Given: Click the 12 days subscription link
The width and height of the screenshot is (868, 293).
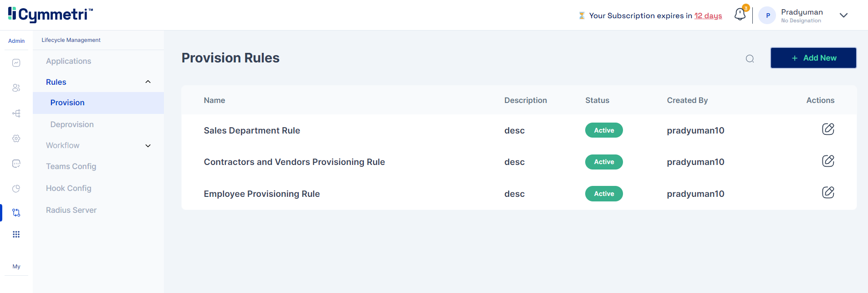Looking at the screenshot, I should click(x=708, y=15).
